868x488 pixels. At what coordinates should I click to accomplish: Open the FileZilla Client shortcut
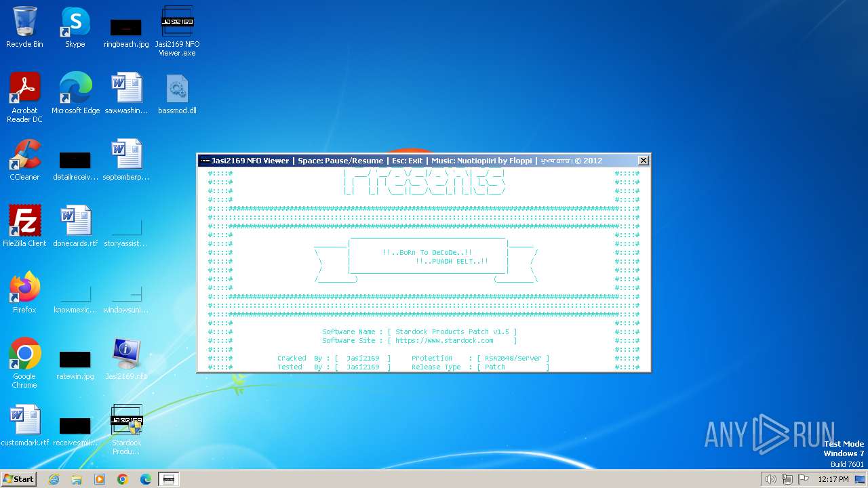24,226
